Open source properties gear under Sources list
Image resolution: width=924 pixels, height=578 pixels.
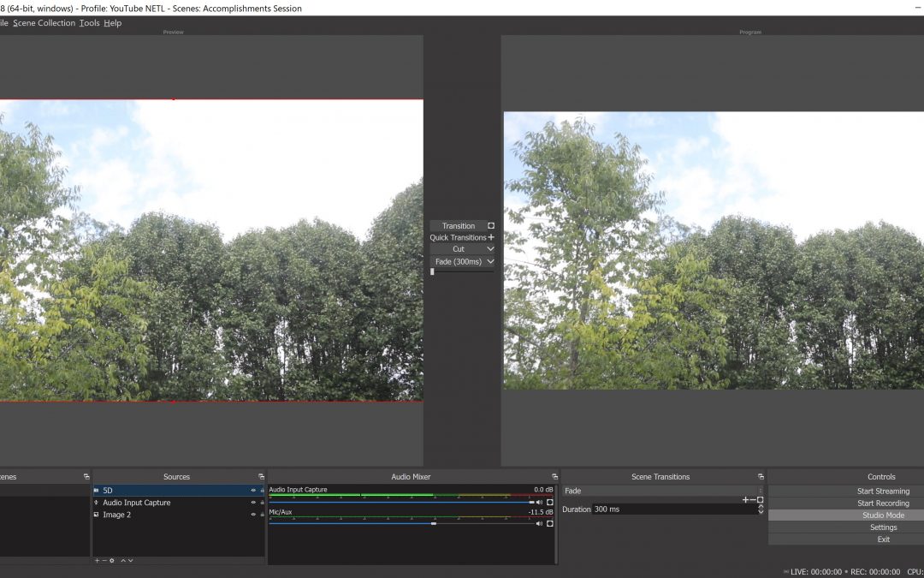pyautogui.click(x=112, y=561)
